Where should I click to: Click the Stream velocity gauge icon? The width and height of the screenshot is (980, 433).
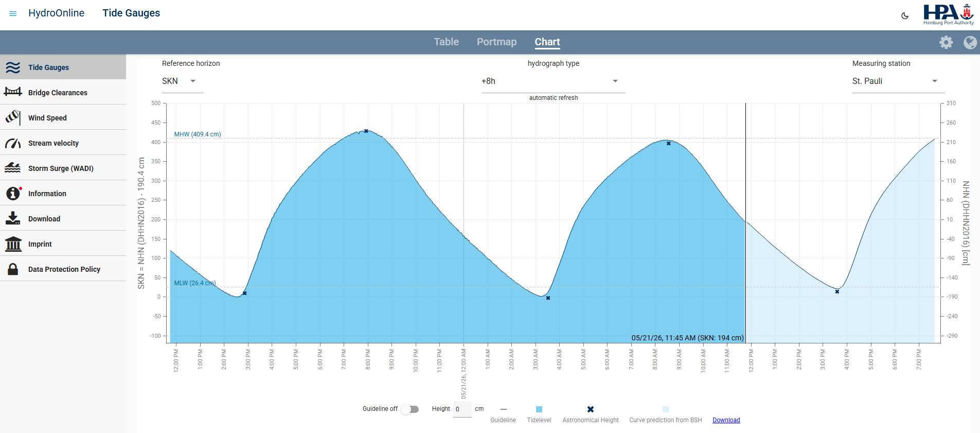pyautogui.click(x=13, y=143)
